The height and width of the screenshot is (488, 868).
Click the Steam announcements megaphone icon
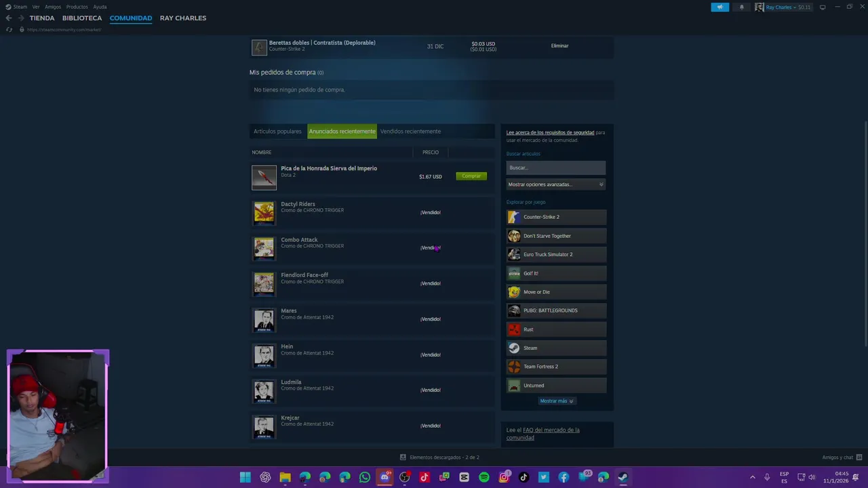719,7
